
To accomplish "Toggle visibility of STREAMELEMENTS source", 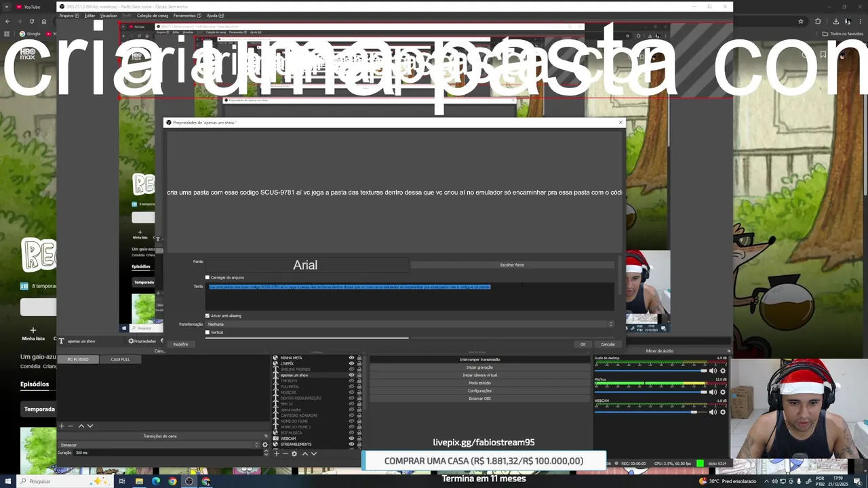I will [351, 445].
